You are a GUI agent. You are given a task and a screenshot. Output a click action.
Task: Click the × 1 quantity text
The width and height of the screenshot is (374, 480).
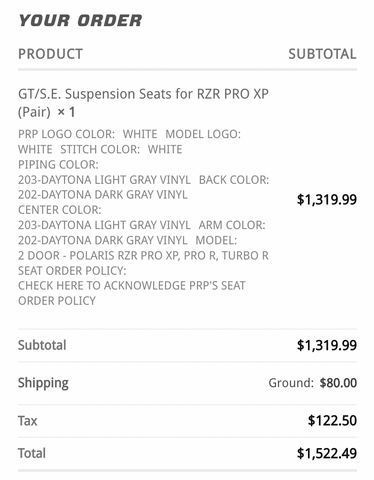66,112
